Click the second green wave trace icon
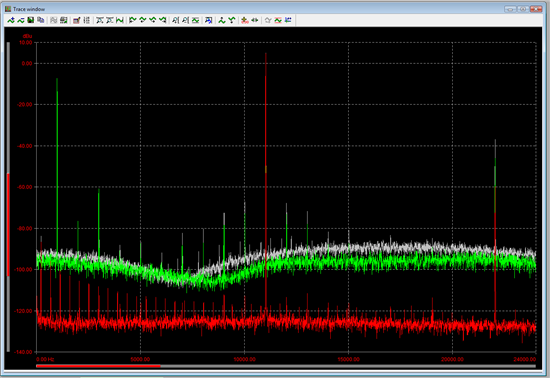550x378 pixels. [x=21, y=20]
